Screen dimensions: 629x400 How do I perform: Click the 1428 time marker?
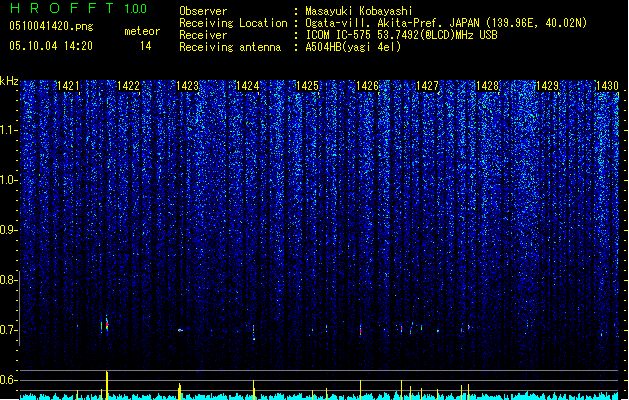(487, 86)
